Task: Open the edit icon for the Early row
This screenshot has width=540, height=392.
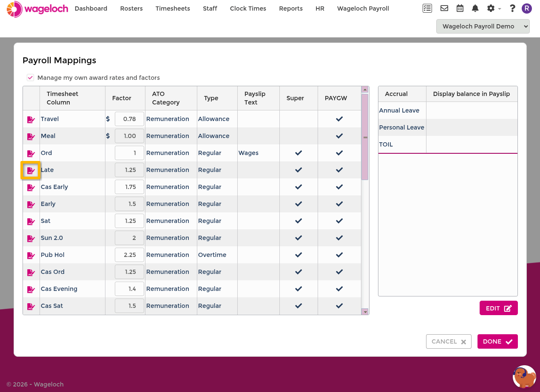Action: click(x=31, y=204)
